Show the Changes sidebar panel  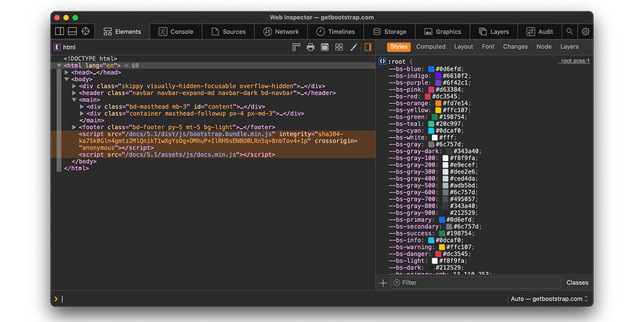(515, 47)
